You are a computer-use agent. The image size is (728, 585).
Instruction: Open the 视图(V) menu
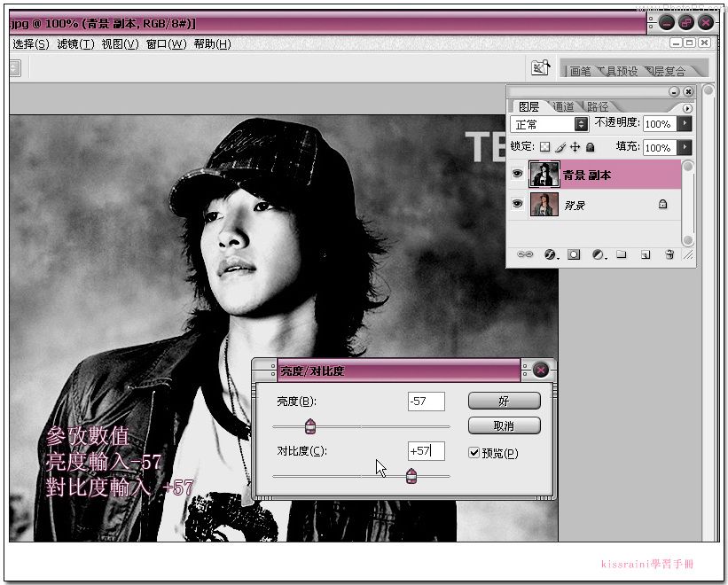point(121,44)
